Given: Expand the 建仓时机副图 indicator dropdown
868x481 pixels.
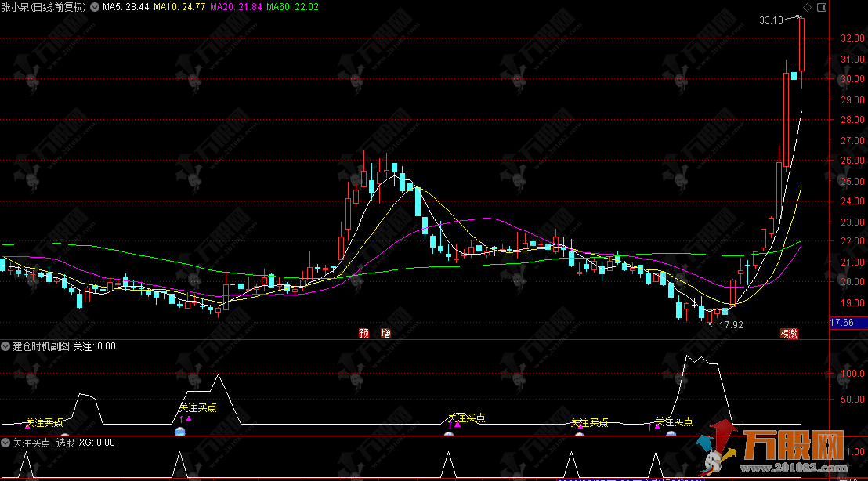Looking at the screenshot, I should click(x=6, y=345).
